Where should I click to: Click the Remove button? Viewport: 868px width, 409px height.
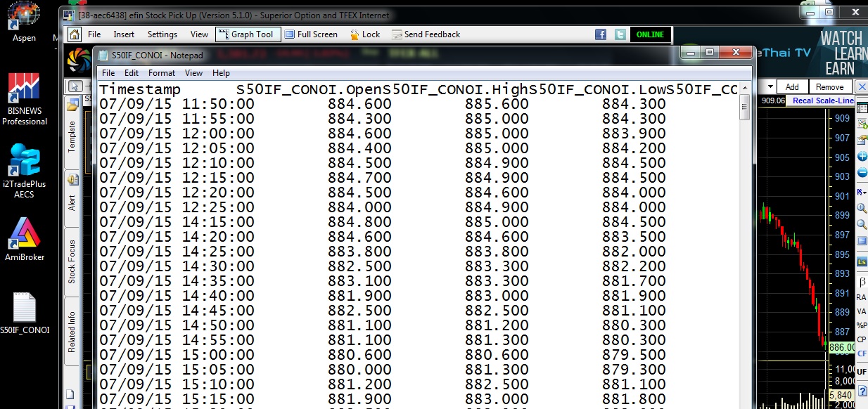click(x=829, y=87)
